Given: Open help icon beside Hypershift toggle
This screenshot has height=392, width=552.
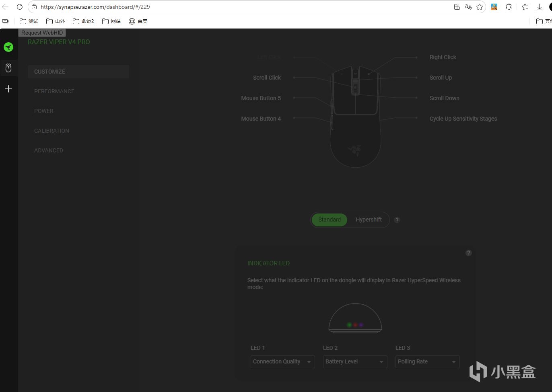Looking at the screenshot, I should pyautogui.click(x=397, y=220).
